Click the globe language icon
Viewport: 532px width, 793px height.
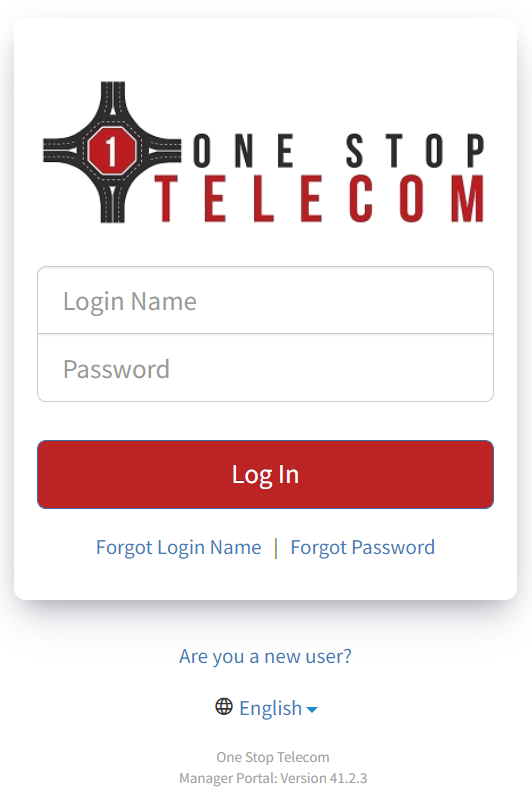pos(224,707)
